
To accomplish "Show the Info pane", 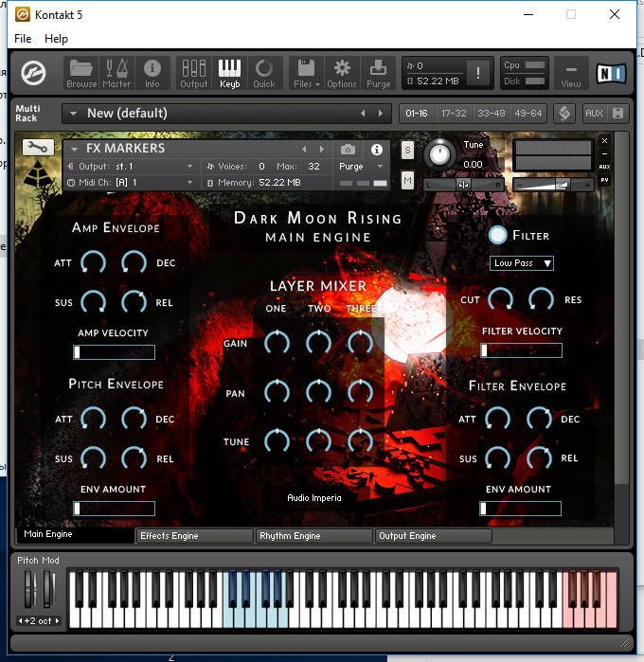I will [152, 72].
